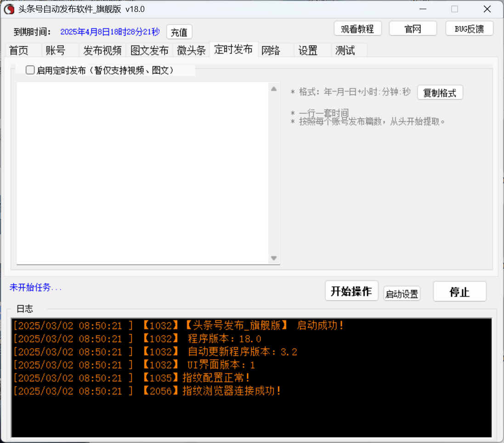The width and height of the screenshot is (504, 443).
Task: Open 观看教程 tutorial button
Action: 357,29
